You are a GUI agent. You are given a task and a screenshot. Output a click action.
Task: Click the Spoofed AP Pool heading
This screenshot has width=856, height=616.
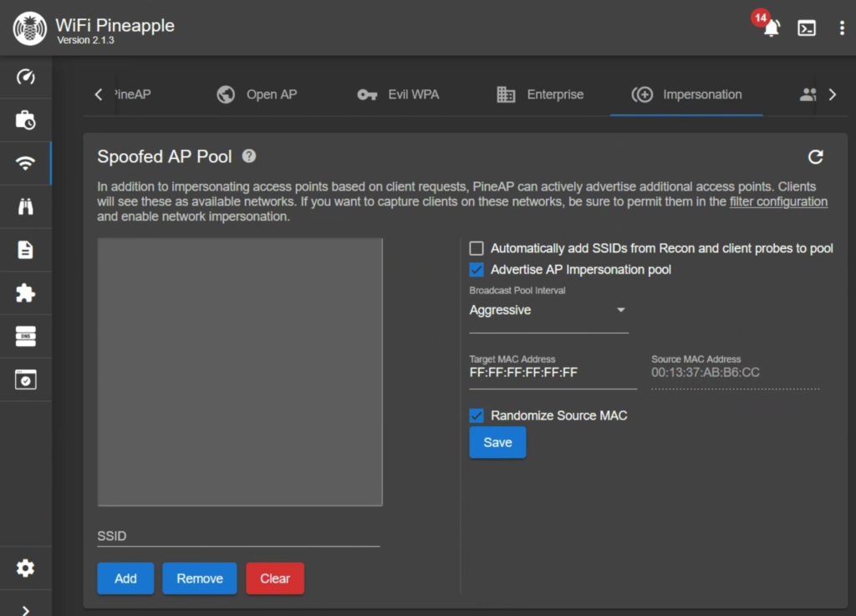pyautogui.click(x=165, y=156)
